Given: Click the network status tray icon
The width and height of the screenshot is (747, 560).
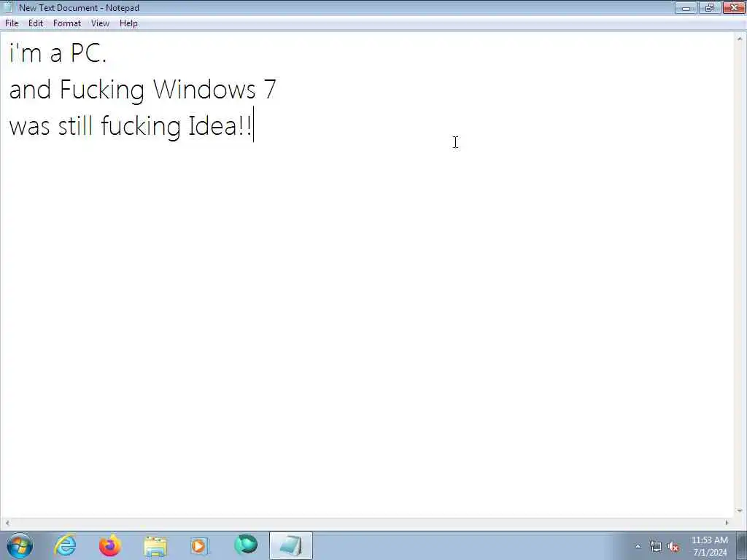Looking at the screenshot, I should pyautogui.click(x=656, y=547).
